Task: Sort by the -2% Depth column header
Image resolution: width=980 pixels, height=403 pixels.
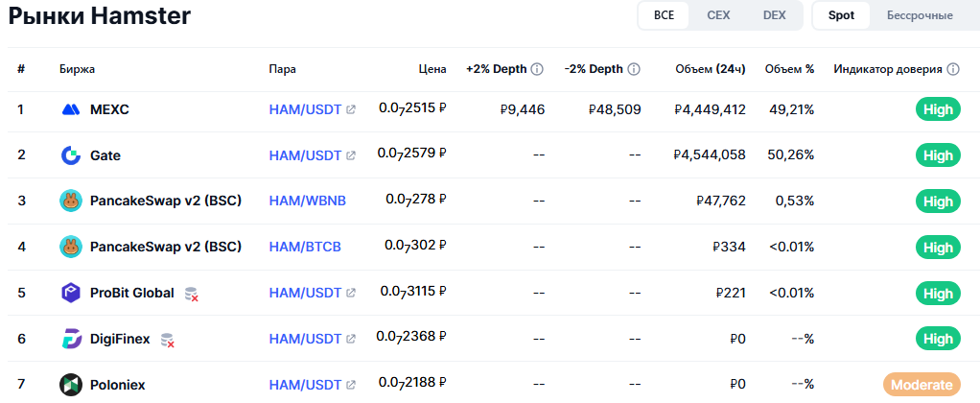Action: click(594, 69)
